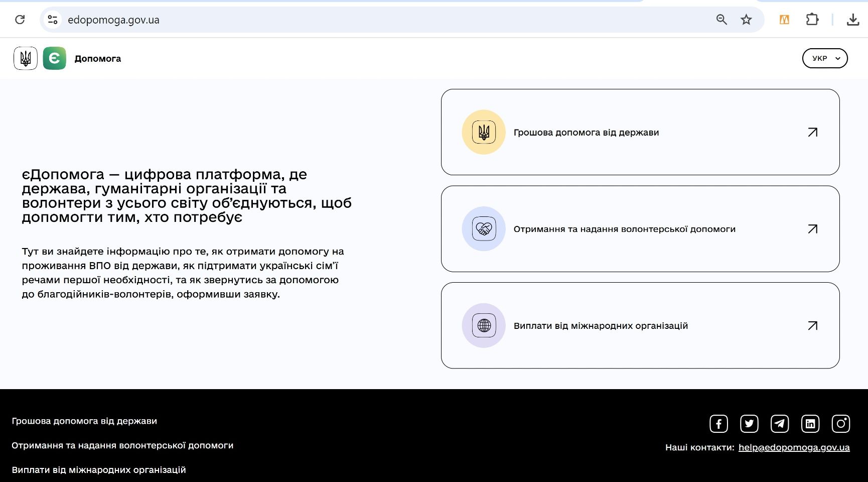Viewport: 868px width, 482px height.
Task: Click the edopomoga.gov.ua address bar field
Action: 351,20
